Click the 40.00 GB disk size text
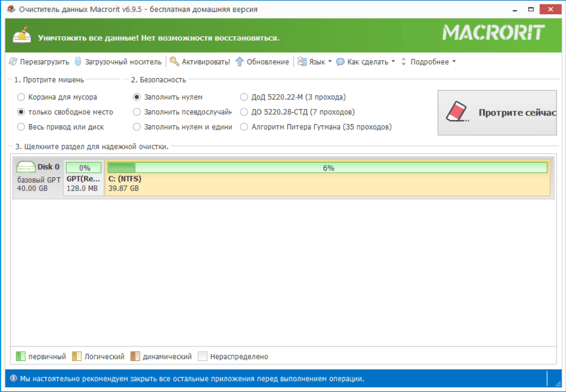Screen dimensions: 566x392 32,188
